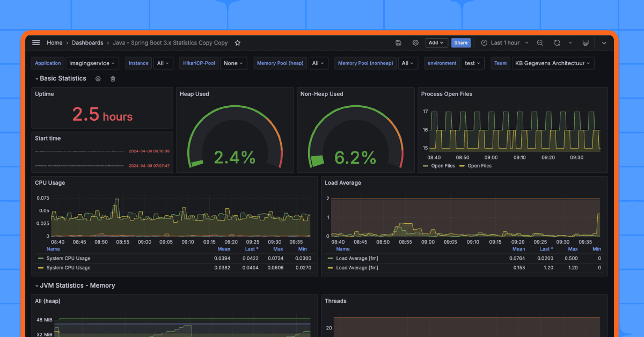The width and height of the screenshot is (644, 337).
Task: Enable kiosk TV view mode
Action: pyautogui.click(x=586, y=42)
